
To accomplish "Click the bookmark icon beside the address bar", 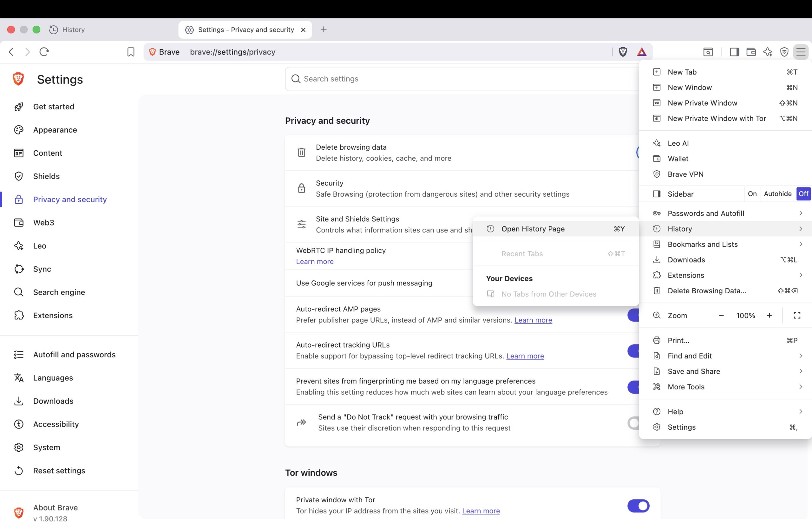I will [131, 52].
